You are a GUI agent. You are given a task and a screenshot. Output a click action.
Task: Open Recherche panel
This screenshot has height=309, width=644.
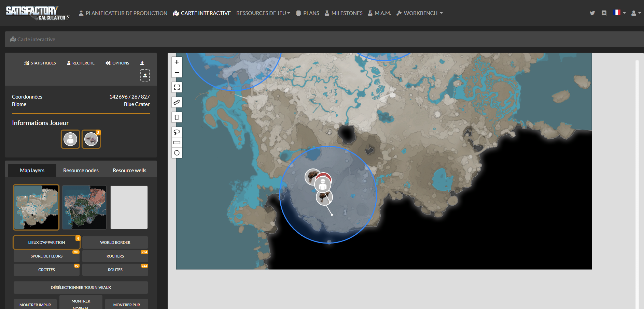81,63
